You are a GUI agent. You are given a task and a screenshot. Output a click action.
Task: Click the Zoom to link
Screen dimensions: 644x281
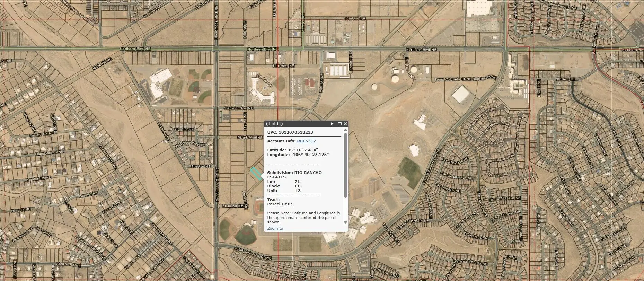click(275, 228)
